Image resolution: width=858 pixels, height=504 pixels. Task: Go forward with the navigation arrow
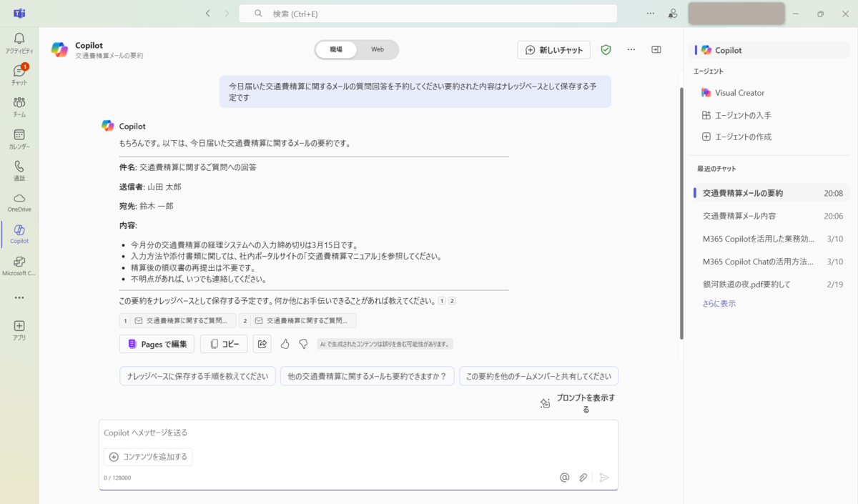click(227, 14)
